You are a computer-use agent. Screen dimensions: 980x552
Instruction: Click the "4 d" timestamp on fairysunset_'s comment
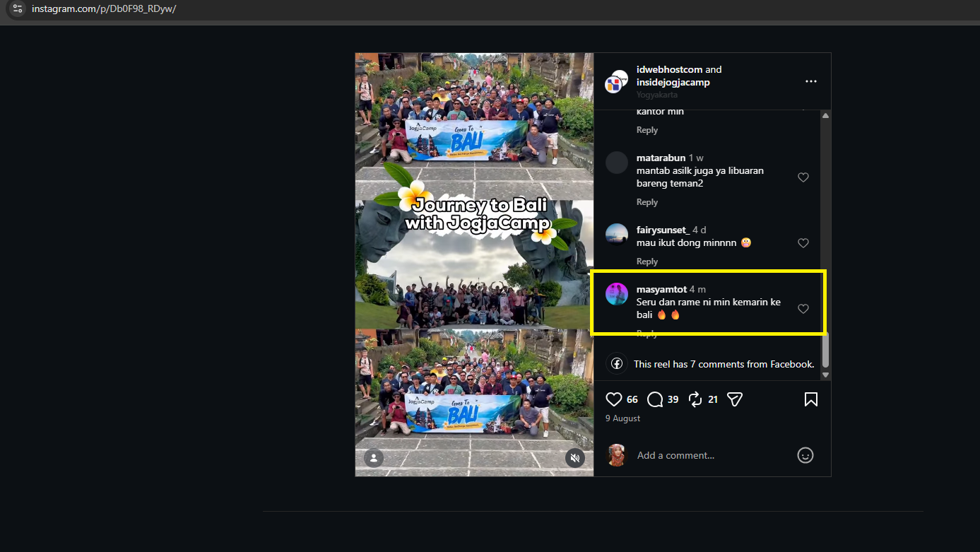click(x=699, y=230)
